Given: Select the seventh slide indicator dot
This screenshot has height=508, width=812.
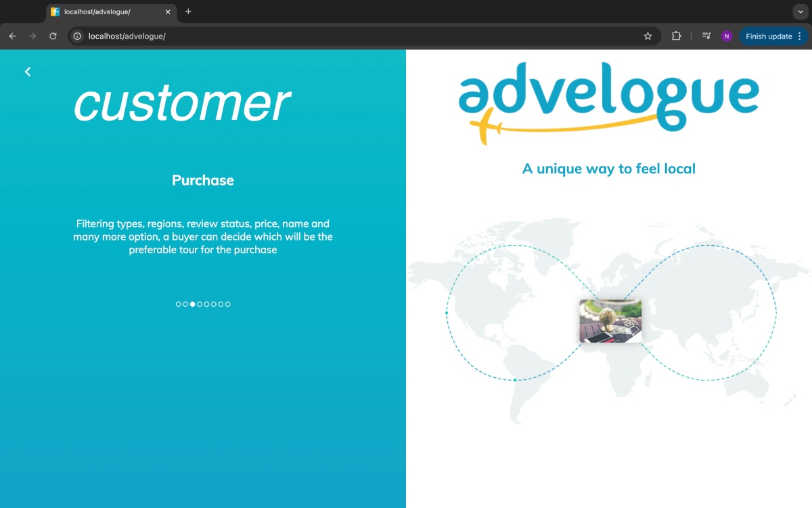Looking at the screenshot, I should 221,304.
